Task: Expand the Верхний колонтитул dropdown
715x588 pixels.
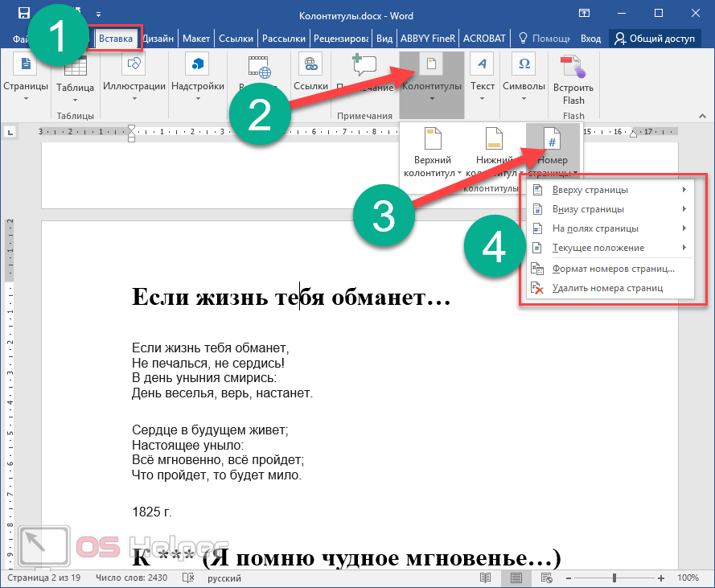Action: (x=434, y=154)
